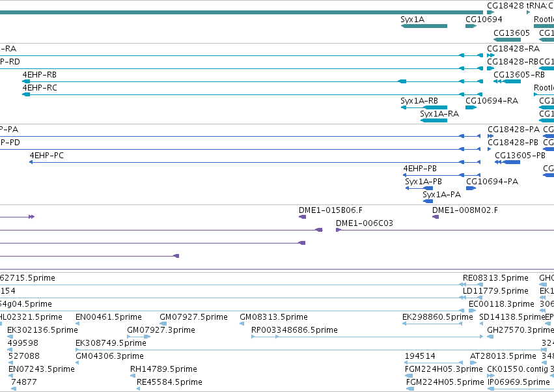554x392 pixels.
Task: Click the 74877 feature label
Action: 23,382
